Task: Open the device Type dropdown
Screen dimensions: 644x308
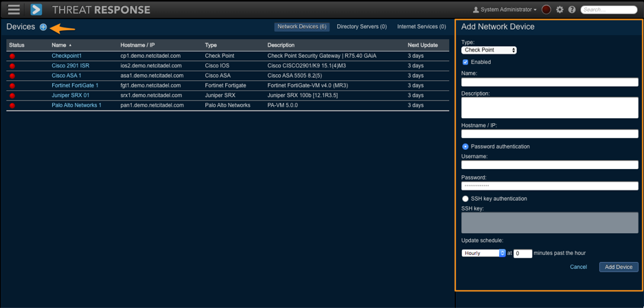Action: 489,50
